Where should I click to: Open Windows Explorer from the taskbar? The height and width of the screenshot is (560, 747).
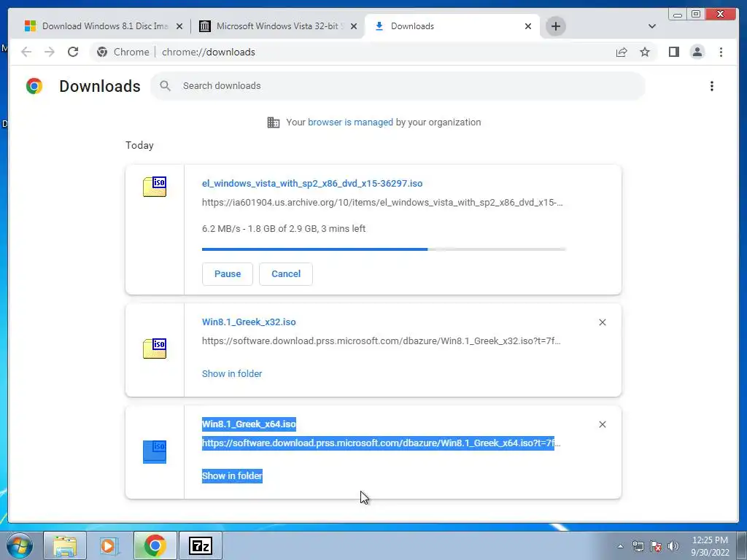click(65, 545)
